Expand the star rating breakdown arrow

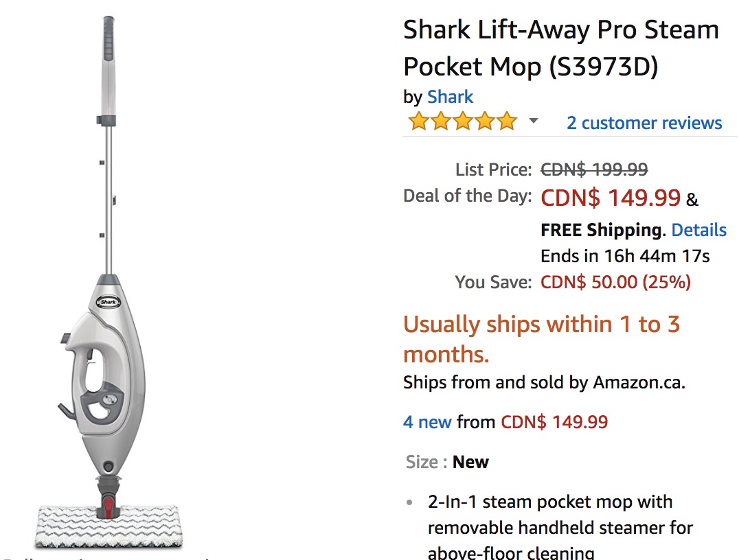[x=533, y=122]
